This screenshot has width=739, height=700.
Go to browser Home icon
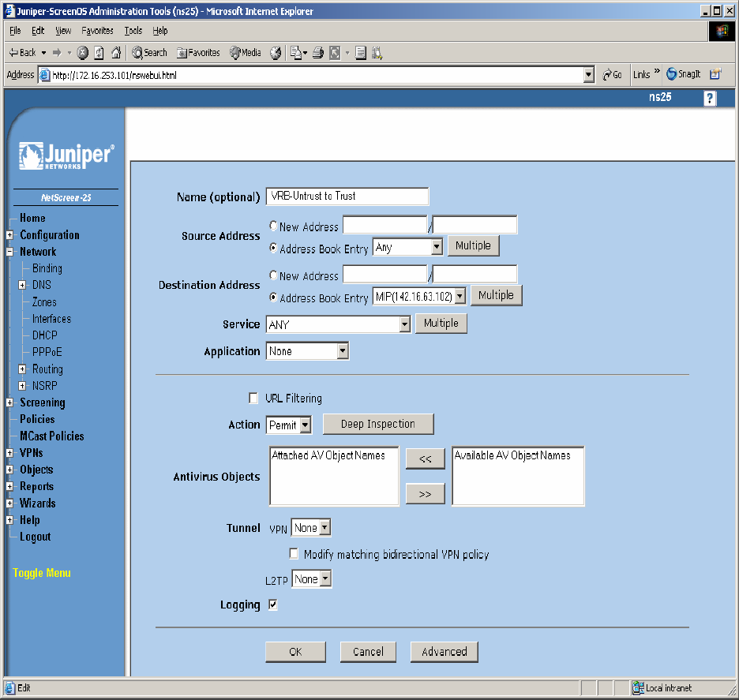116,52
